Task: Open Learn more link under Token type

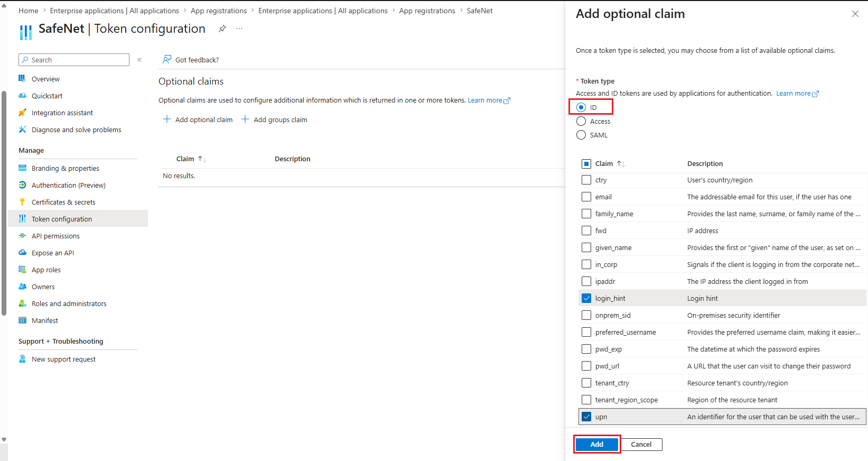Action: coord(797,94)
